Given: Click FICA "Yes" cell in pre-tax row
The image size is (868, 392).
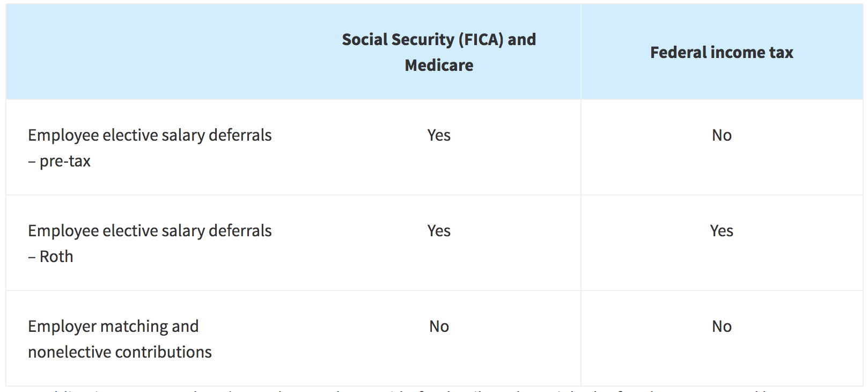Looking at the screenshot, I should (x=439, y=135).
